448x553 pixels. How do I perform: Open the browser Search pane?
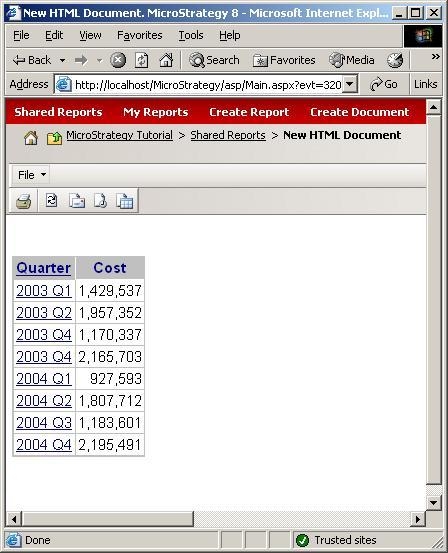[214, 60]
